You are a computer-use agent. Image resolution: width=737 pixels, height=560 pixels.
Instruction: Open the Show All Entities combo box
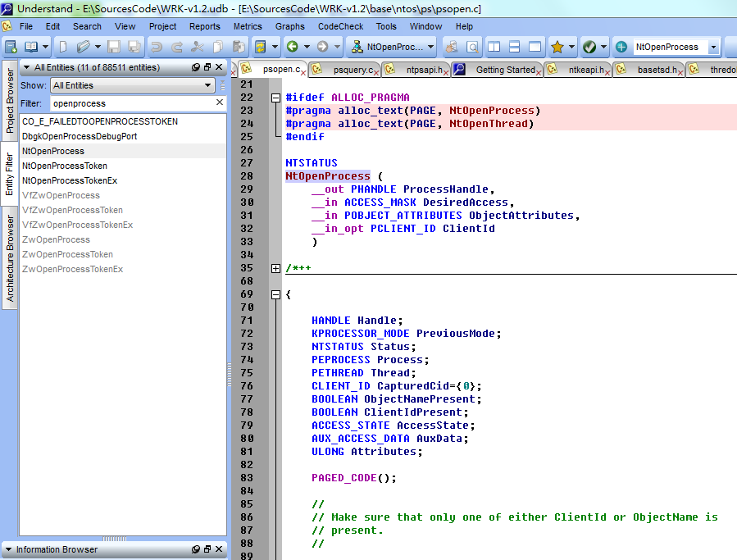pos(132,85)
